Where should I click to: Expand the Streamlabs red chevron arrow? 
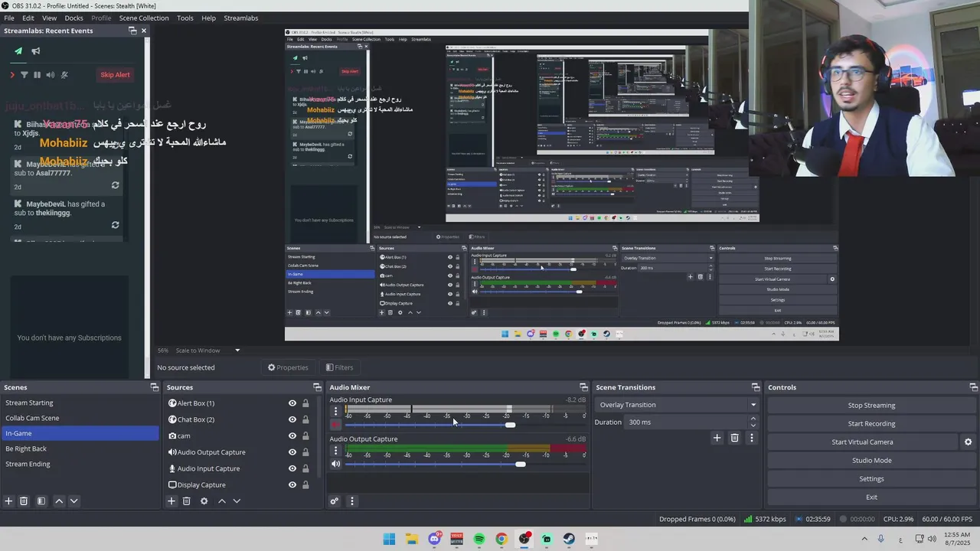click(x=12, y=75)
